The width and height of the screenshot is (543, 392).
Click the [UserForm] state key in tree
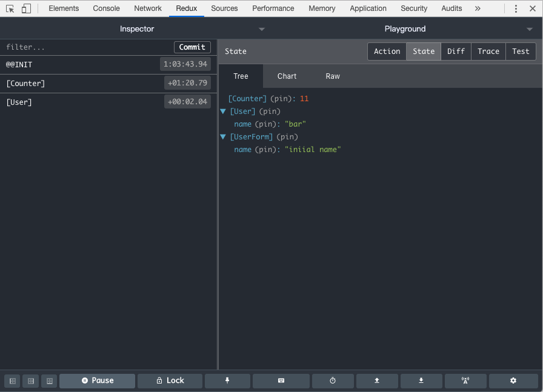click(x=252, y=137)
